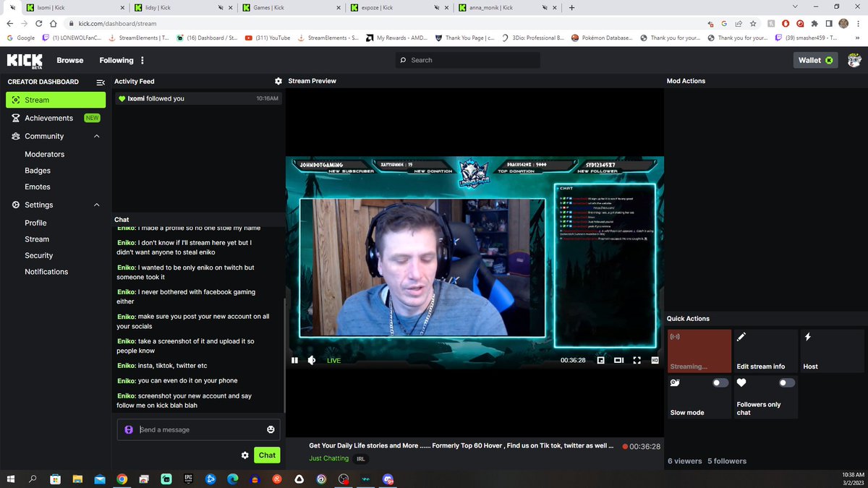
Task: Open a new browser tab
Action: [x=571, y=7]
